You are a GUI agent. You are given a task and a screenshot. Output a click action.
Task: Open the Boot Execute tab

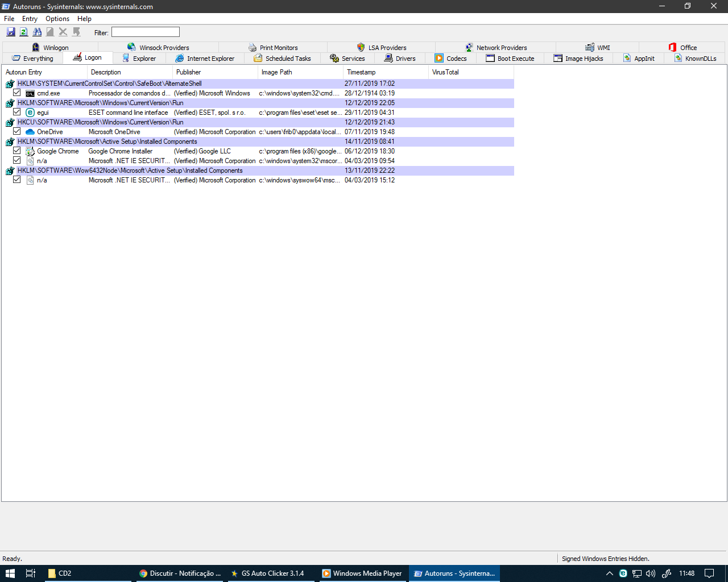(x=510, y=59)
